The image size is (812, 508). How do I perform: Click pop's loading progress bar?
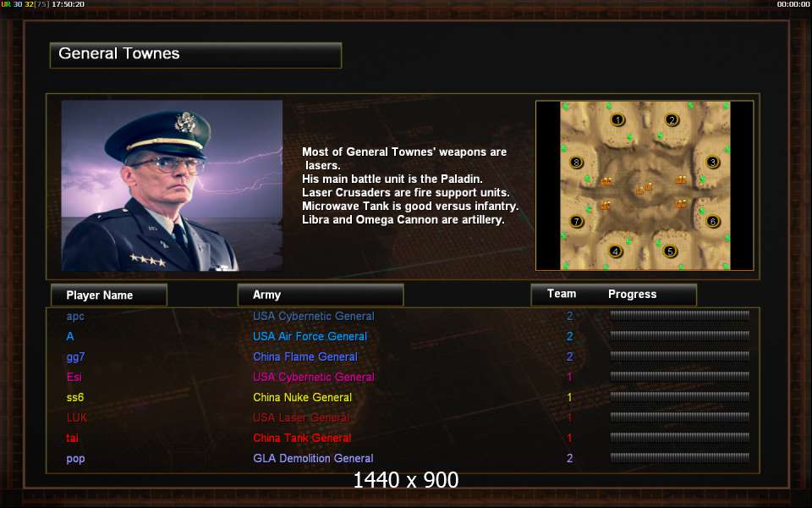pyautogui.click(x=679, y=458)
